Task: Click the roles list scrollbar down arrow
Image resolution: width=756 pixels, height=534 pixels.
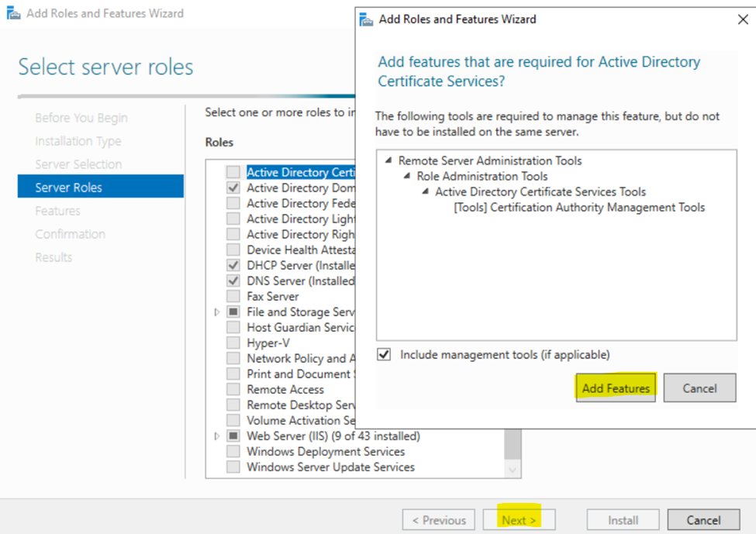Action: 513,470
